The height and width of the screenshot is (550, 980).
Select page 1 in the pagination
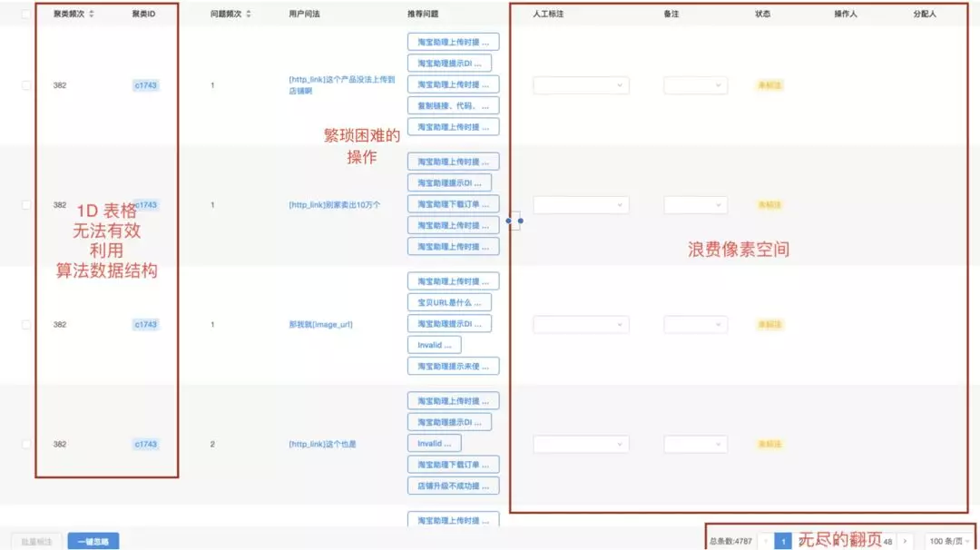(x=782, y=541)
